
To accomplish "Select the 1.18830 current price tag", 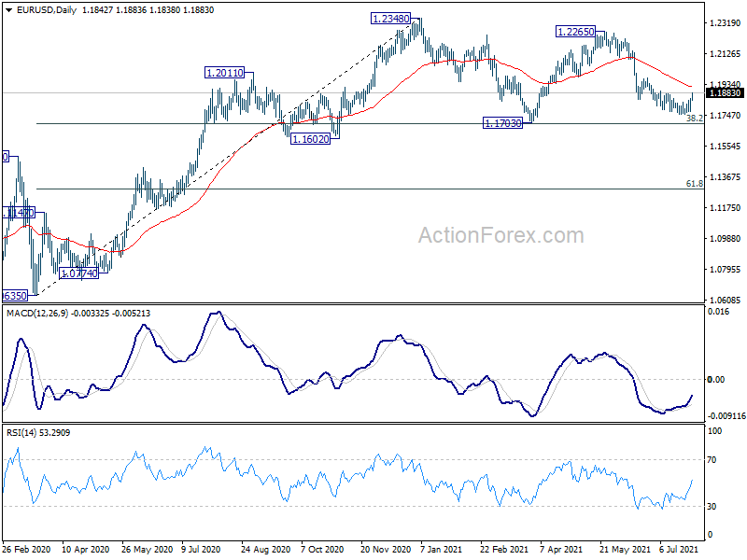I will 726,92.
